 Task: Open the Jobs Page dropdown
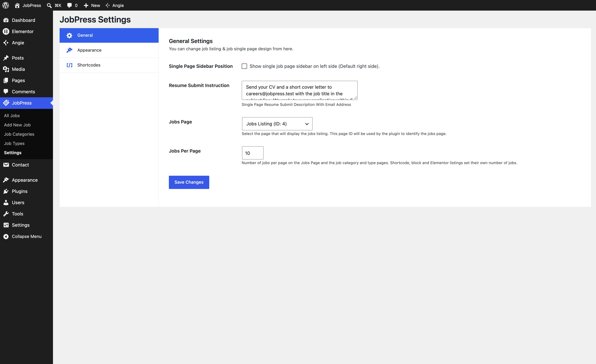coord(277,124)
